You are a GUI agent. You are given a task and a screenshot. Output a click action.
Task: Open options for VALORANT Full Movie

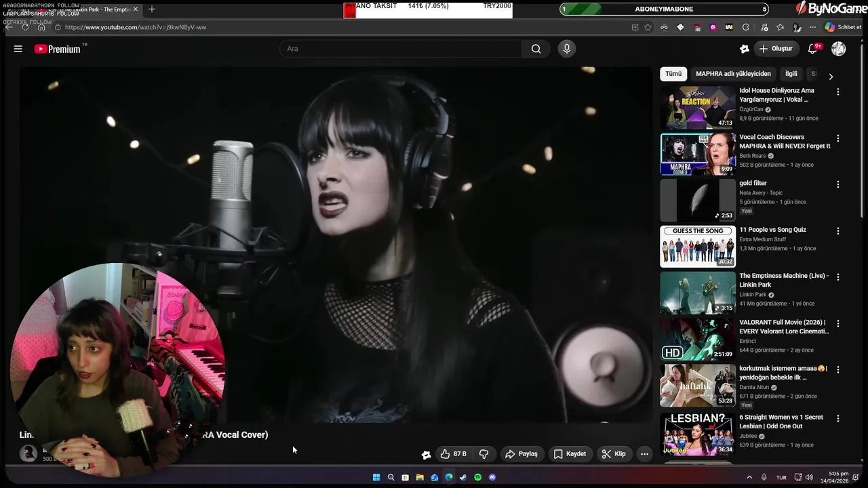coord(837,323)
